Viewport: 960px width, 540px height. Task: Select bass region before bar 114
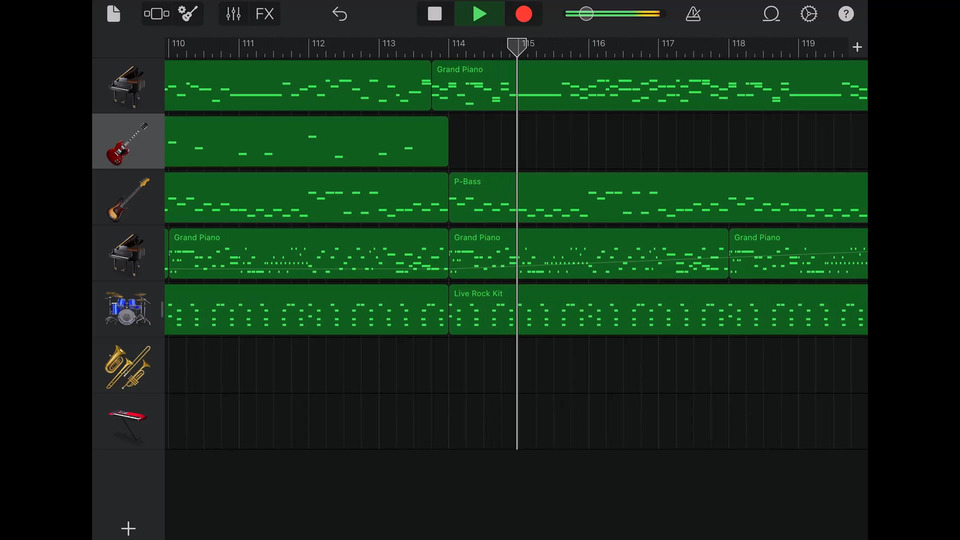(306, 197)
